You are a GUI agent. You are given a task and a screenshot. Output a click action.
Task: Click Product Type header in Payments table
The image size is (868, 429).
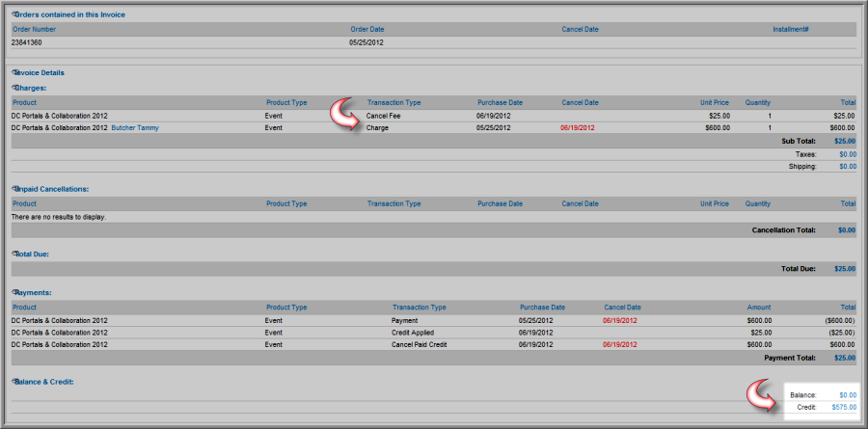[x=286, y=308]
